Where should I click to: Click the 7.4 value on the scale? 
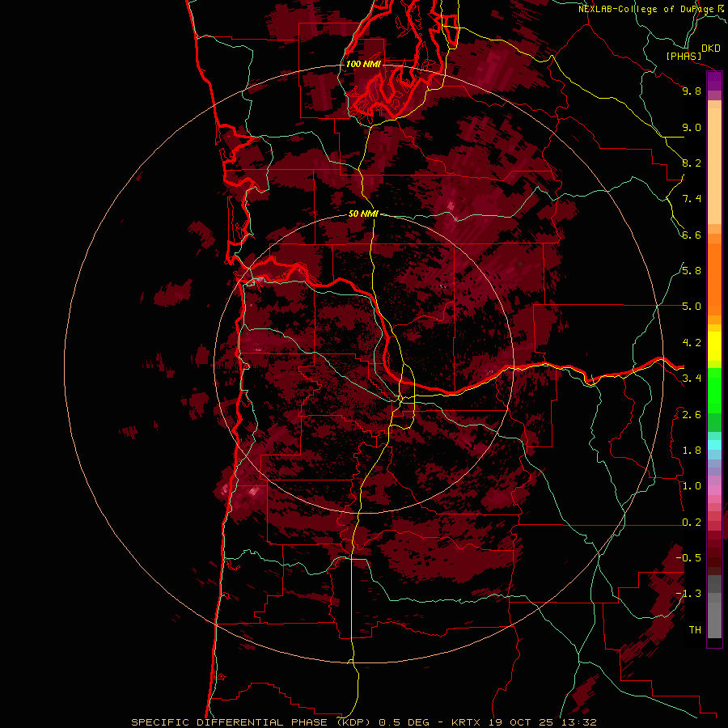(x=692, y=199)
